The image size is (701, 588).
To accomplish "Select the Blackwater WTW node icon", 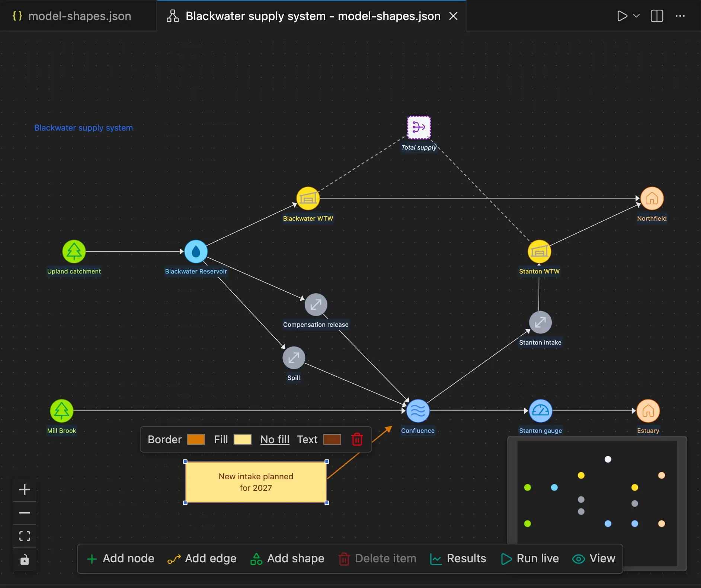I will pos(308,198).
